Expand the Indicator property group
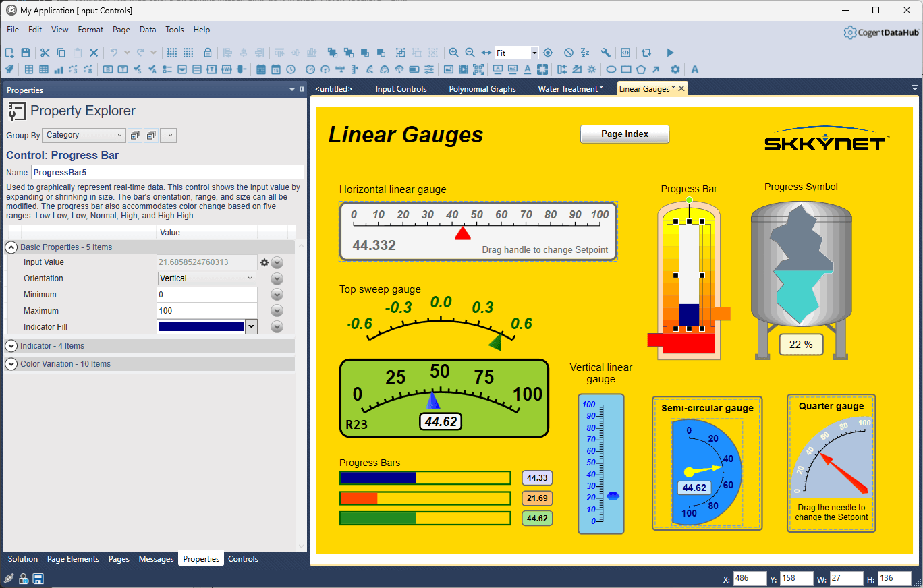The image size is (923, 588). (11, 346)
